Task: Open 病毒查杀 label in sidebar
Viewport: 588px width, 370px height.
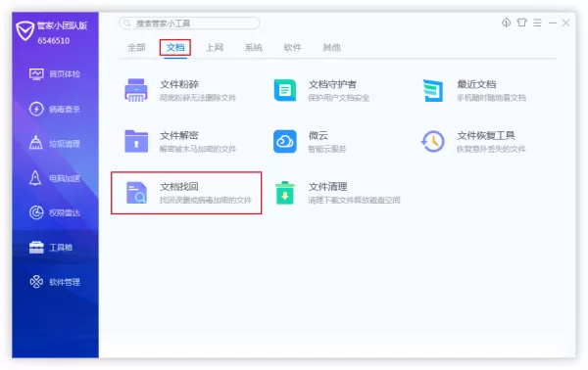Action: (65, 110)
